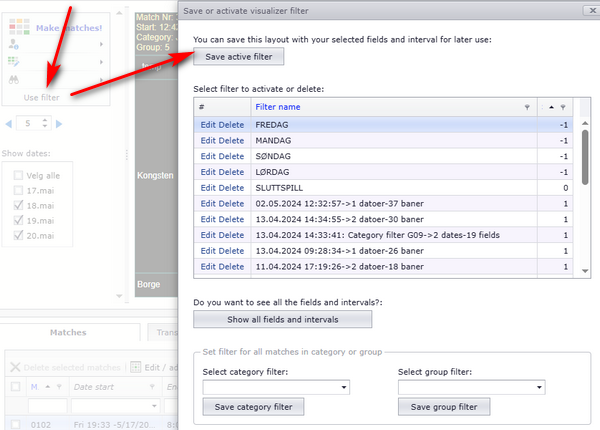Select the FREDAG filter name cell

[394, 125]
